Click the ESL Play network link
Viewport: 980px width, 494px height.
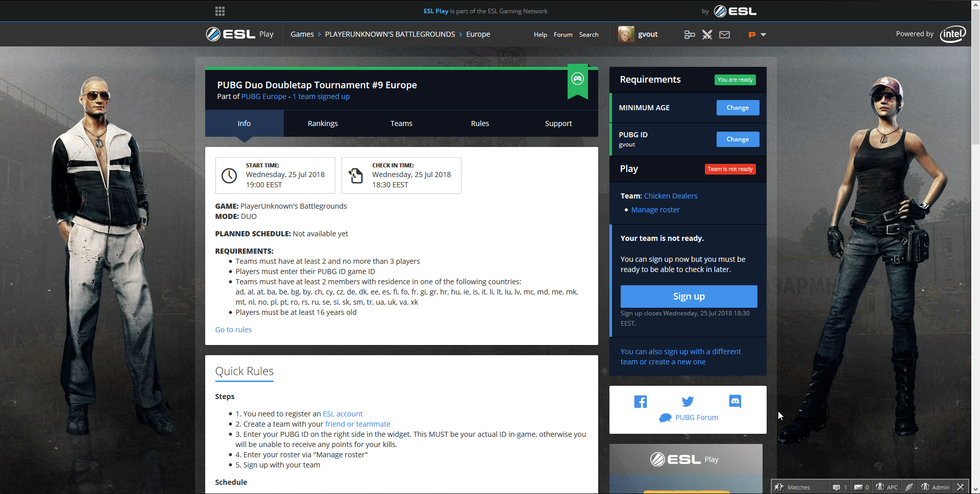click(436, 11)
